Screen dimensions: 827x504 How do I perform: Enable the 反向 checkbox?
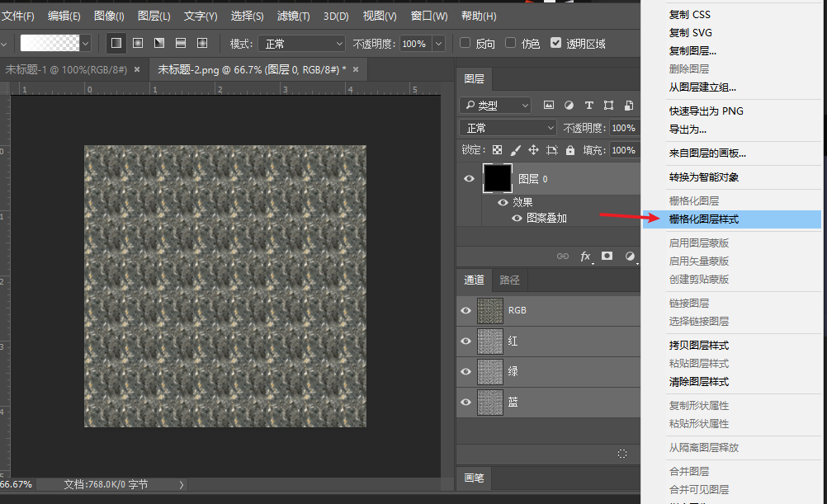[465, 43]
